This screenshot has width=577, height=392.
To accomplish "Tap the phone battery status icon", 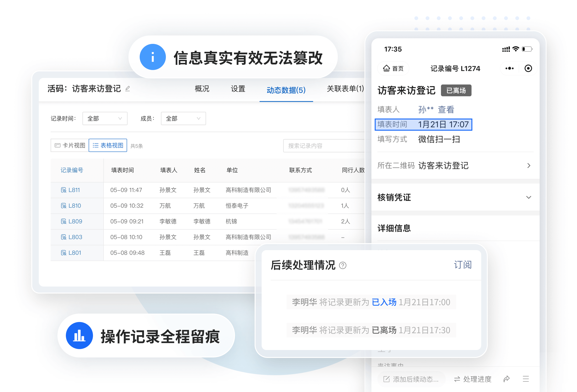I will point(527,49).
